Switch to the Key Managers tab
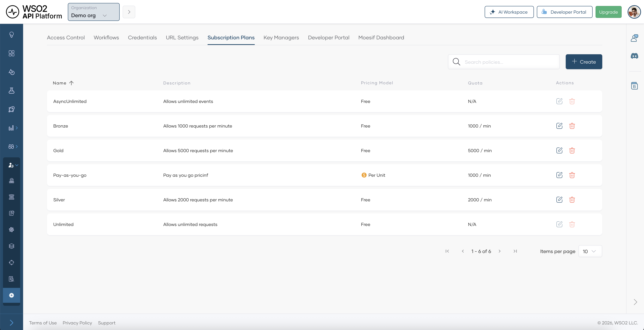 pos(281,37)
